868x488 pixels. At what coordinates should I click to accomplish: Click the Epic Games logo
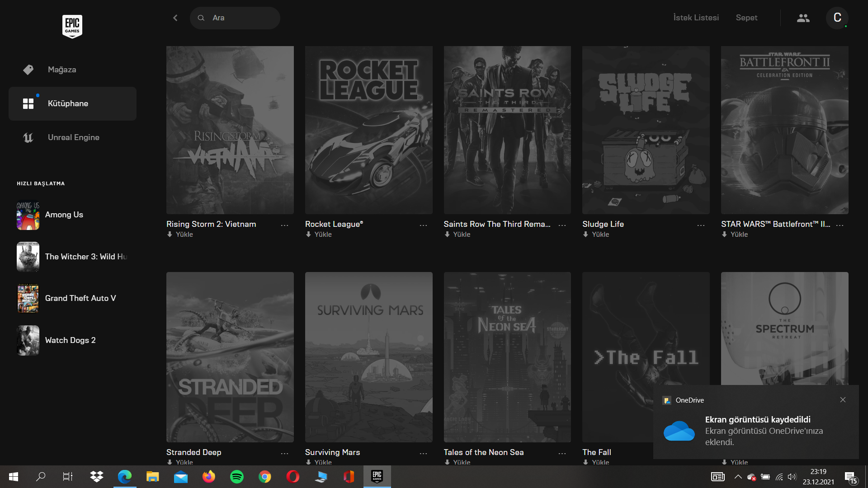tap(72, 26)
